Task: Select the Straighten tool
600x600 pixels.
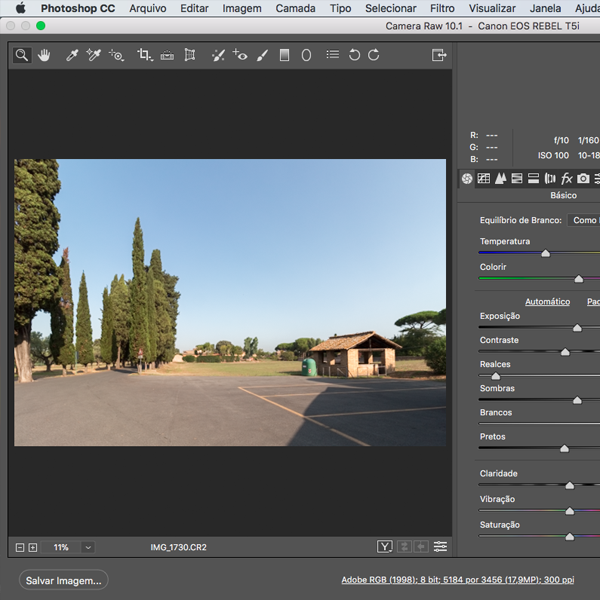Action: pyautogui.click(x=166, y=56)
